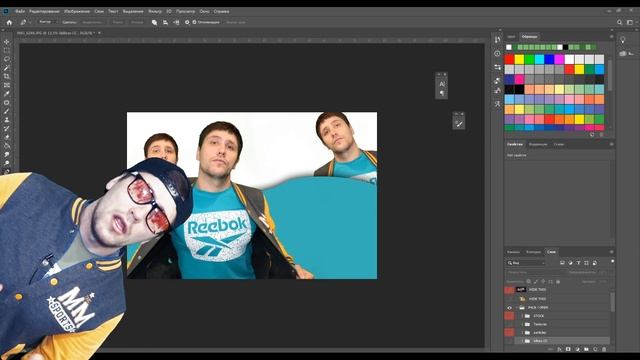
Task: Collapse the PACK COVER group arrow
Action: [x=517, y=308]
